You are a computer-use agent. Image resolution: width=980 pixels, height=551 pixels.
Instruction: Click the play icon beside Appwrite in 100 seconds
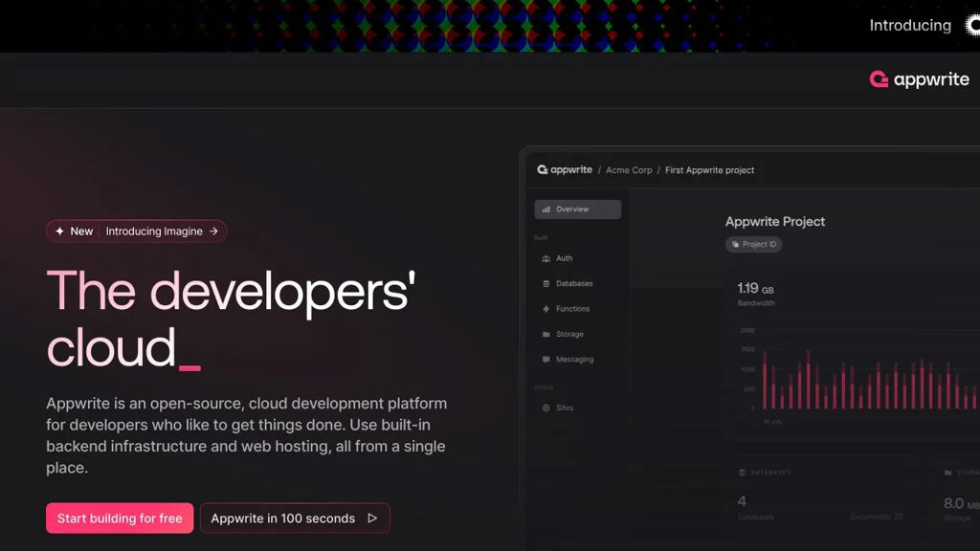[x=372, y=518]
